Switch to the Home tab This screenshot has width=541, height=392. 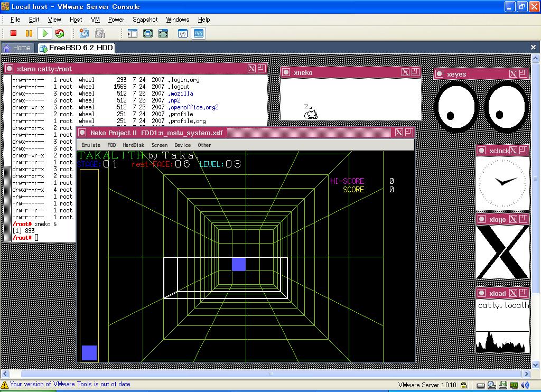tap(17, 48)
